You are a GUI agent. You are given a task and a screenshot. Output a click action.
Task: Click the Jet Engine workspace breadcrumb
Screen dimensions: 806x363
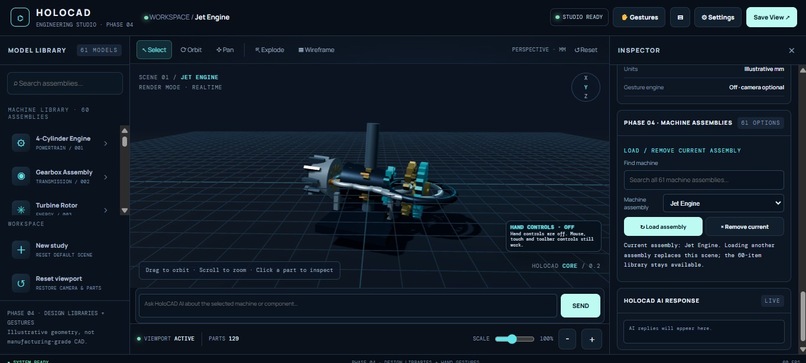coord(212,17)
